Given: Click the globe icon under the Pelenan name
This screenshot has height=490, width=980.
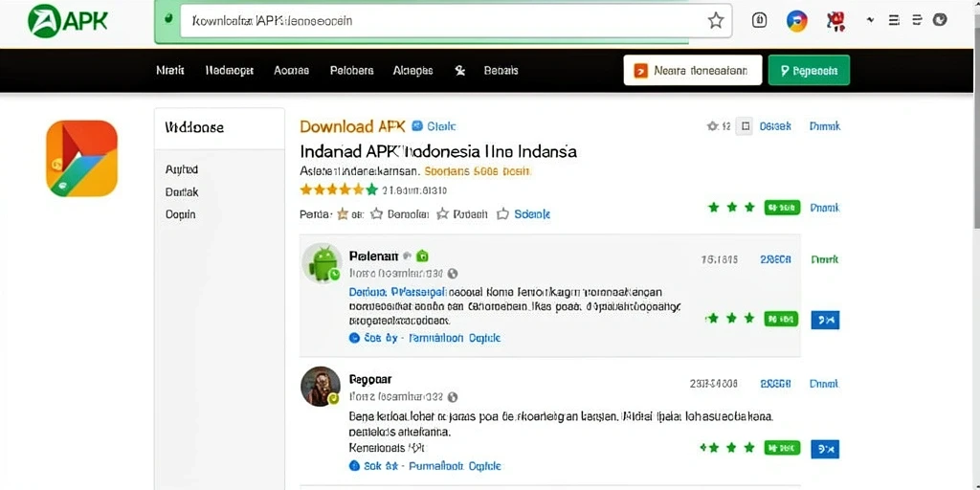Looking at the screenshot, I should click(x=453, y=273).
